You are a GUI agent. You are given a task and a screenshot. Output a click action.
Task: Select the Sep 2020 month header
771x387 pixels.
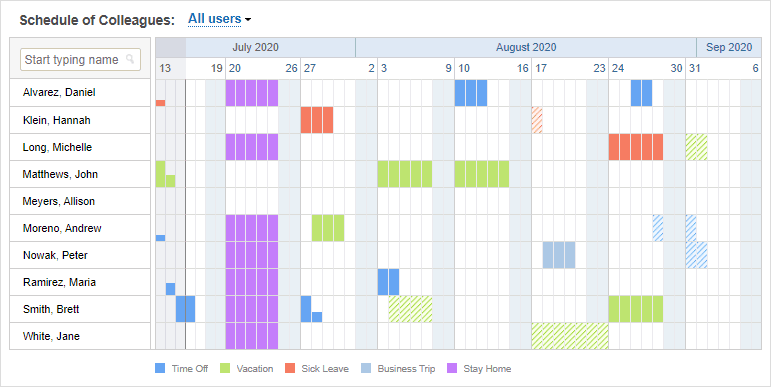[729, 47]
